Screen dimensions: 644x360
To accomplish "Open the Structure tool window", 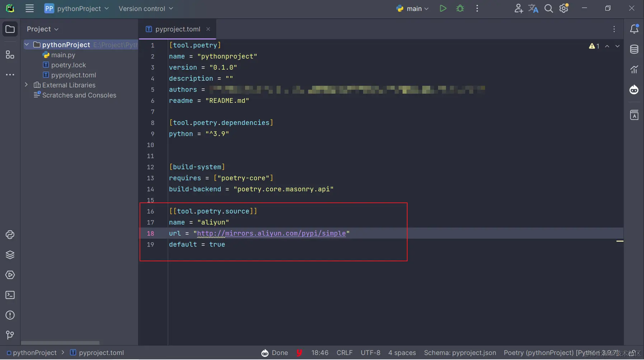I will pyautogui.click(x=10, y=55).
